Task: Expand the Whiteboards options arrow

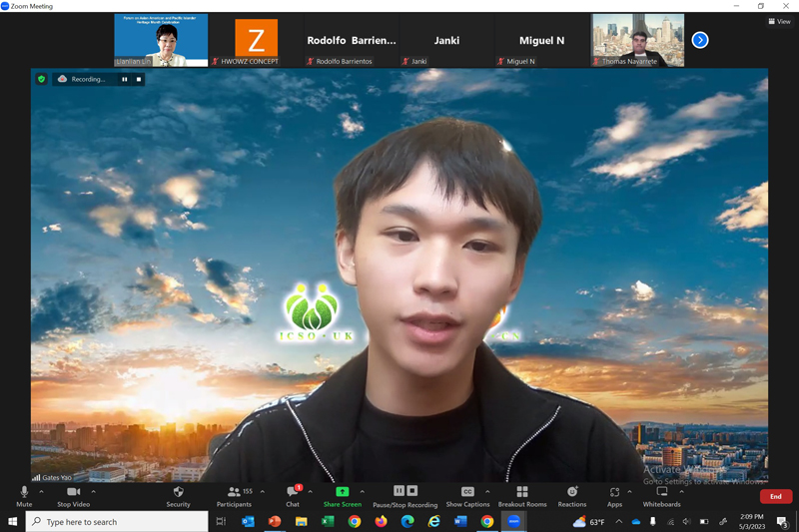Action: click(x=682, y=492)
